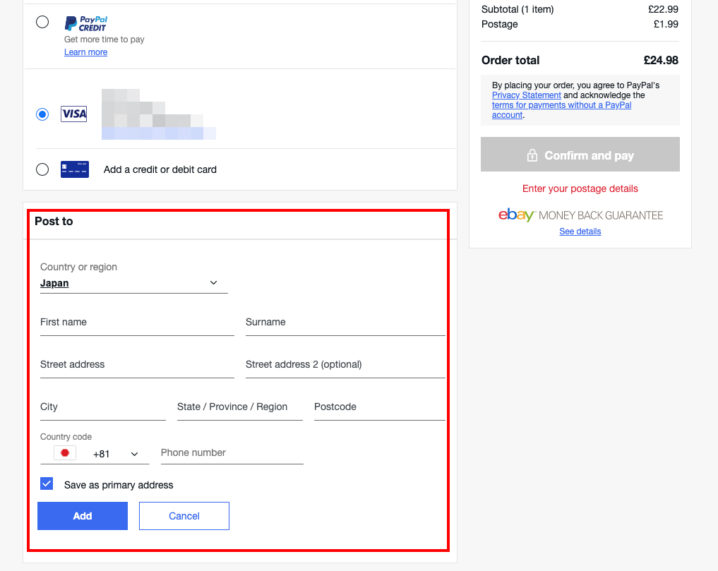Select the Visa card payment option
The height and width of the screenshot is (571, 718).
pos(42,114)
